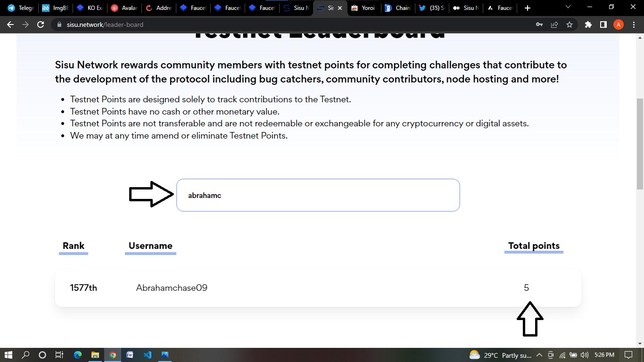
Task: Open the weather widget showing 29°C
Action: pyautogui.click(x=500, y=355)
